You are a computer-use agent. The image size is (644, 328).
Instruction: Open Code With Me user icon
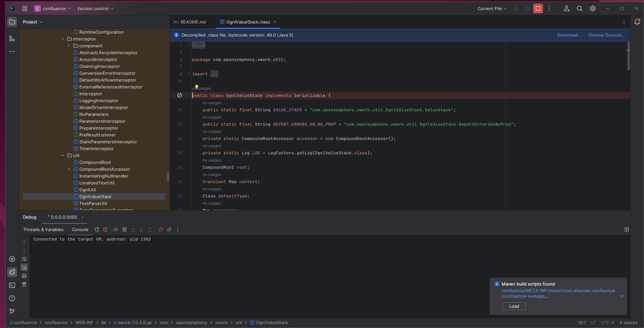(567, 8)
